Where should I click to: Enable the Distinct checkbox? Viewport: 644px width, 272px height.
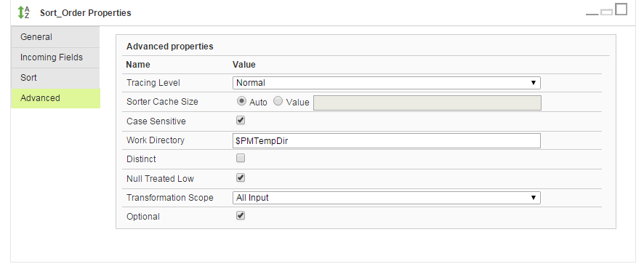point(241,159)
